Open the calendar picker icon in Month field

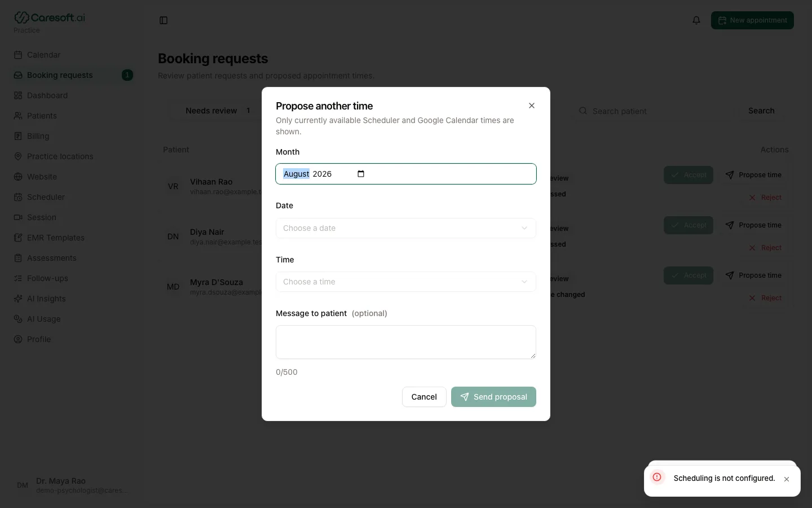(361, 174)
